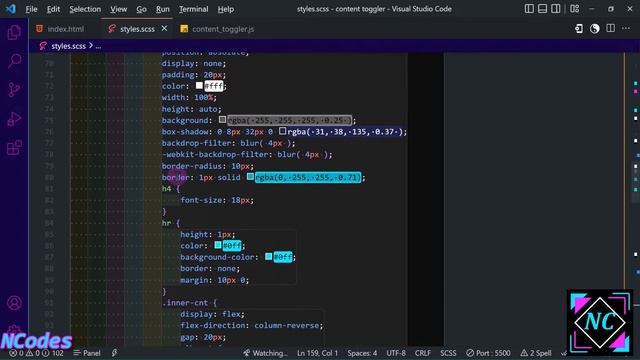Open Customize Layout icon
The width and height of the screenshot is (640, 360).
(574, 9)
